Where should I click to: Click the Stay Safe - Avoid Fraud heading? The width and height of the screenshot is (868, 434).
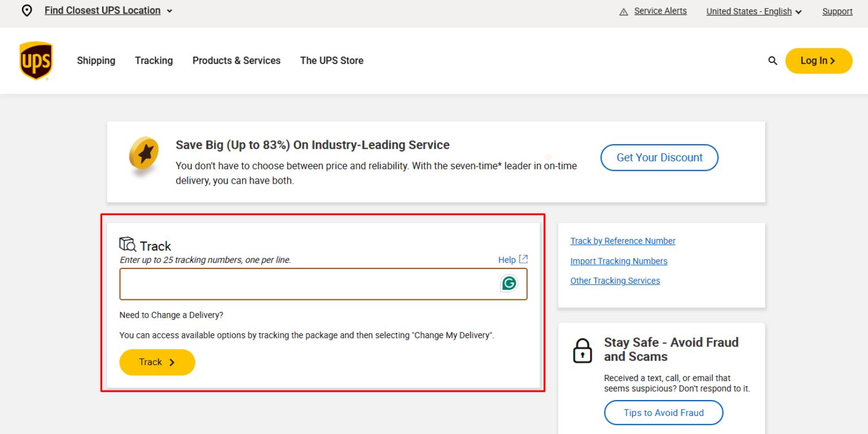(671, 349)
